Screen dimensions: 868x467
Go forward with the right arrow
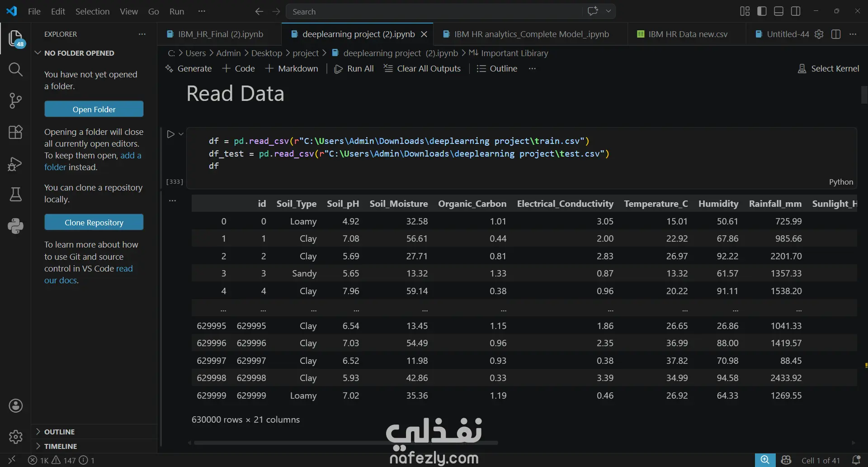(x=276, y=11)
